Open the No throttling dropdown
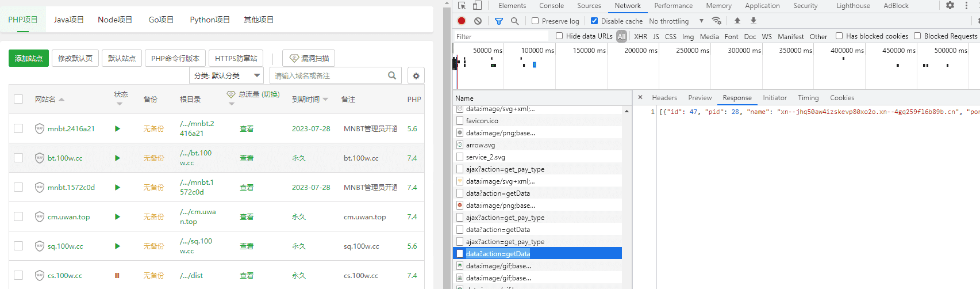The width and height of the screenshot is (980, 289). click(676, 21)
